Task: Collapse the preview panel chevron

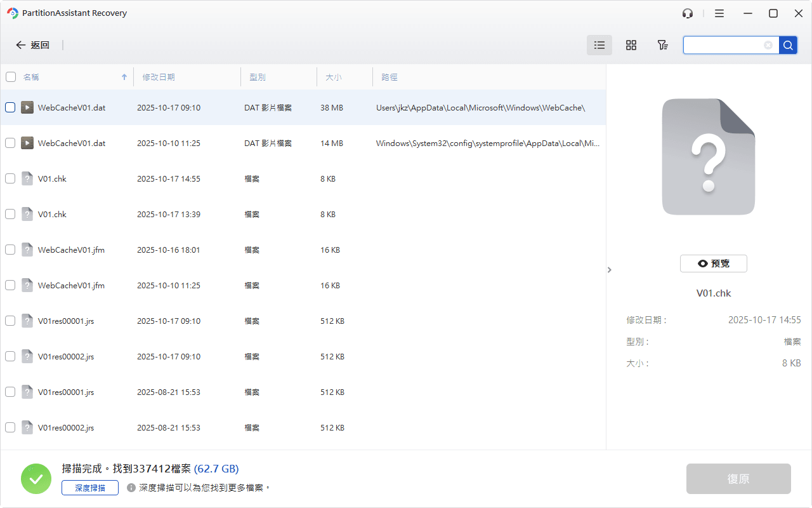Action: pos(610,270)
